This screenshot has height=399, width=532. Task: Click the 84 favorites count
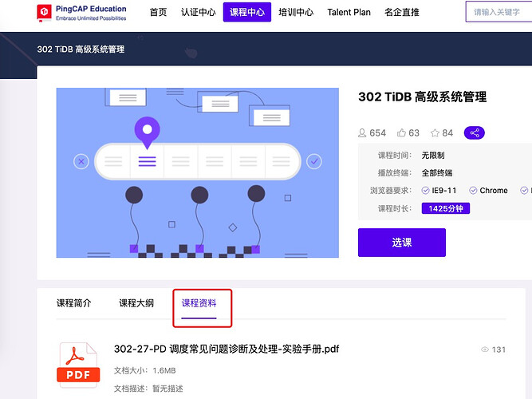pos(447,132)
